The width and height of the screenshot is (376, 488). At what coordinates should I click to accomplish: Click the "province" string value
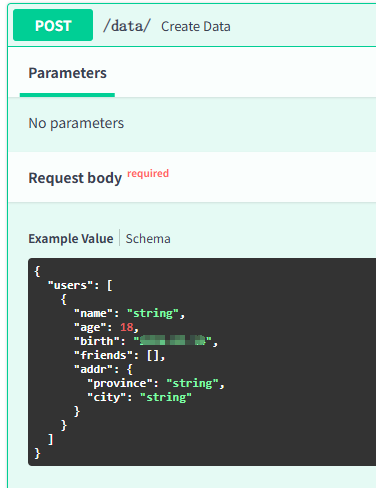coord(192,383)
